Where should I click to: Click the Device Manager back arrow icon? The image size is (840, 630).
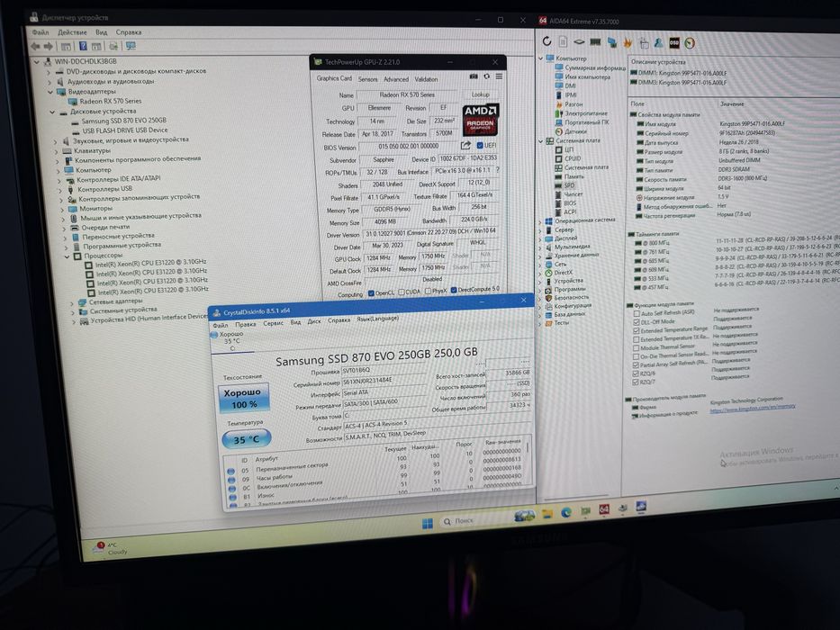(36, 47)
